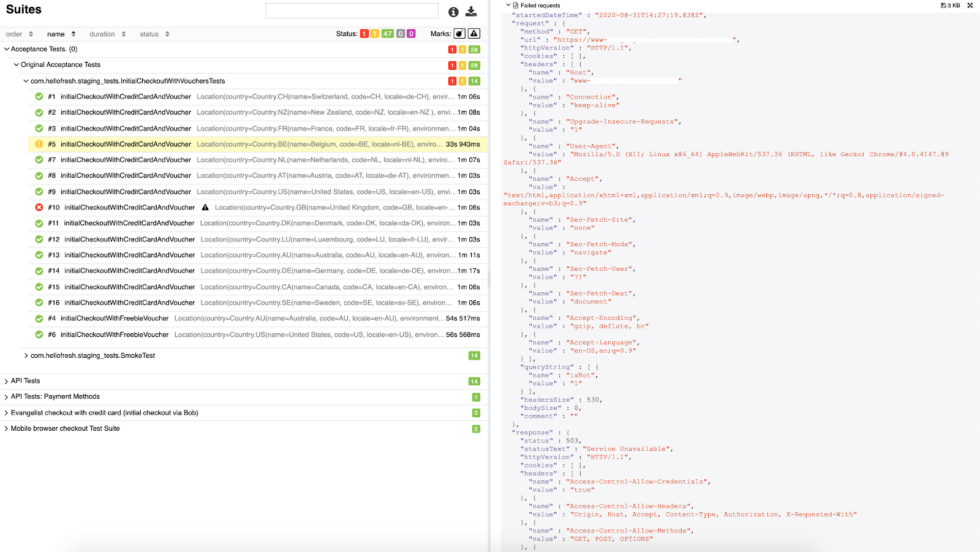Click the yellow 1 badge on InitialCheckoutWithVouchersTests row
980x552 pixels.
462,81
